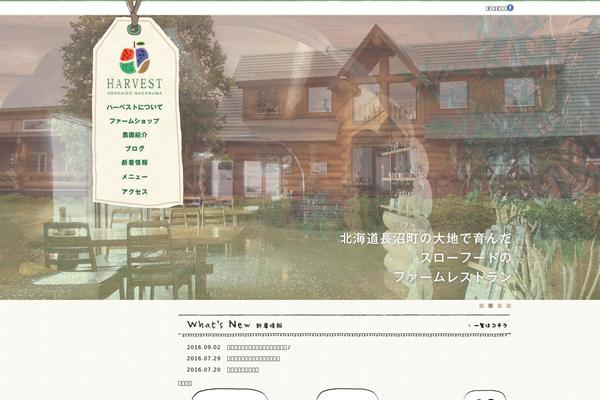Open the ブログ menu link

pyautogui.click(x=135, y=149)
